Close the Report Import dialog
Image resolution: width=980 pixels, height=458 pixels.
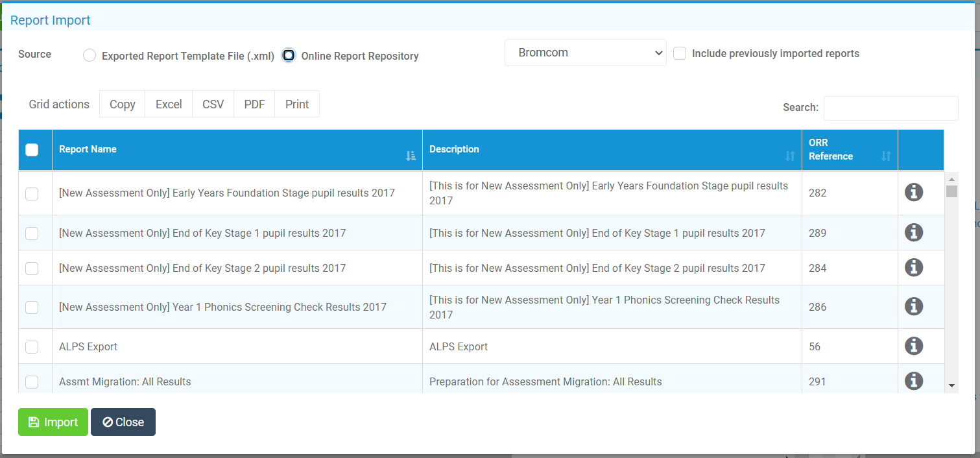pos(123,422)
